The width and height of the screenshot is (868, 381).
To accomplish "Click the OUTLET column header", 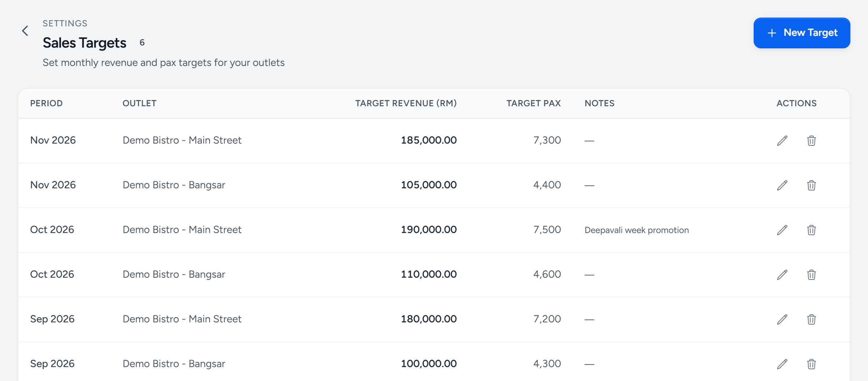I will pyautogui.click(x=139, y=103).
